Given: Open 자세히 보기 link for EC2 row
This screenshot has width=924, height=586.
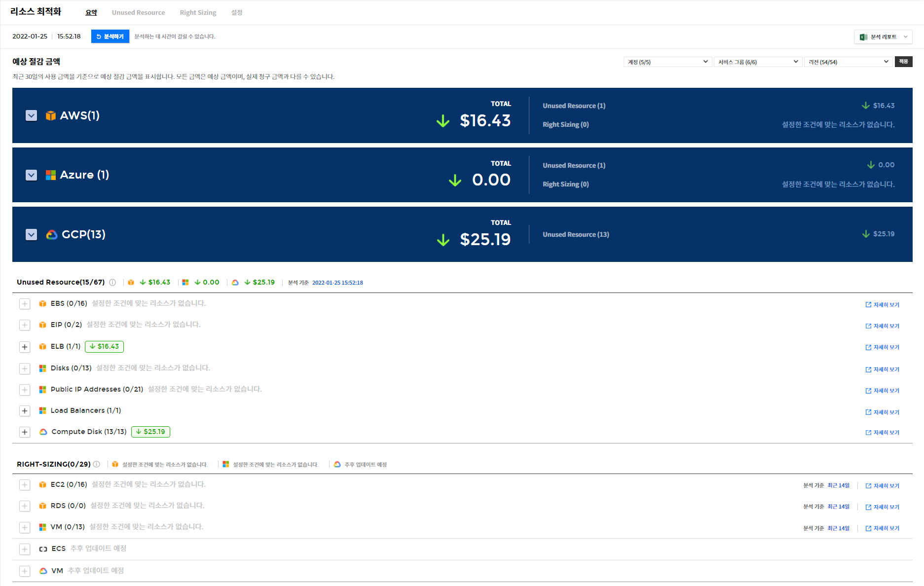Looking at the screenshot, I should (883, 486).
